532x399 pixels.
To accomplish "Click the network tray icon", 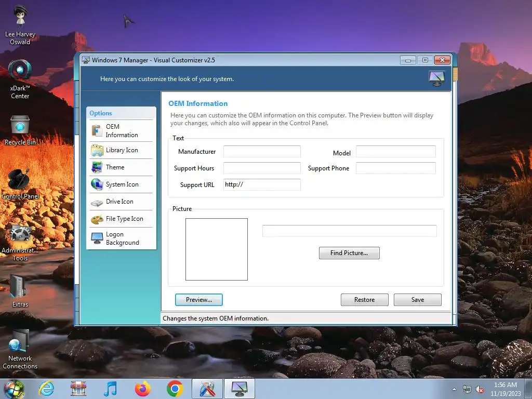I will coord(467,390).
